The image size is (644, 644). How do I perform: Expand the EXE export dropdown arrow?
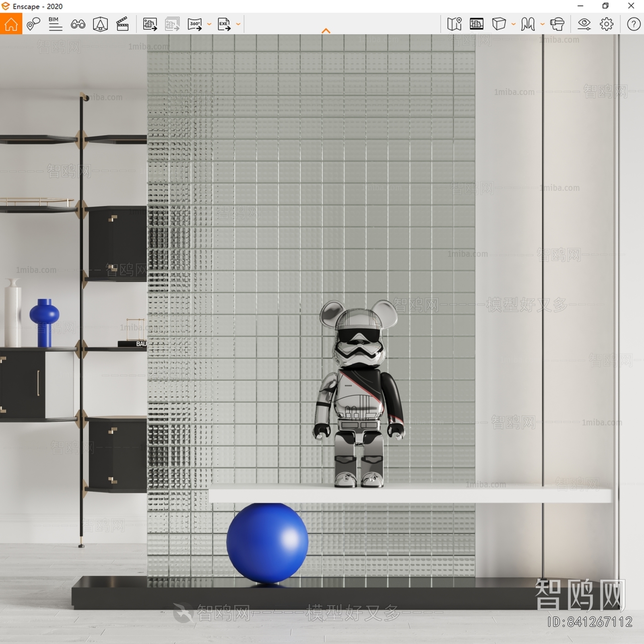click(238, 24)
